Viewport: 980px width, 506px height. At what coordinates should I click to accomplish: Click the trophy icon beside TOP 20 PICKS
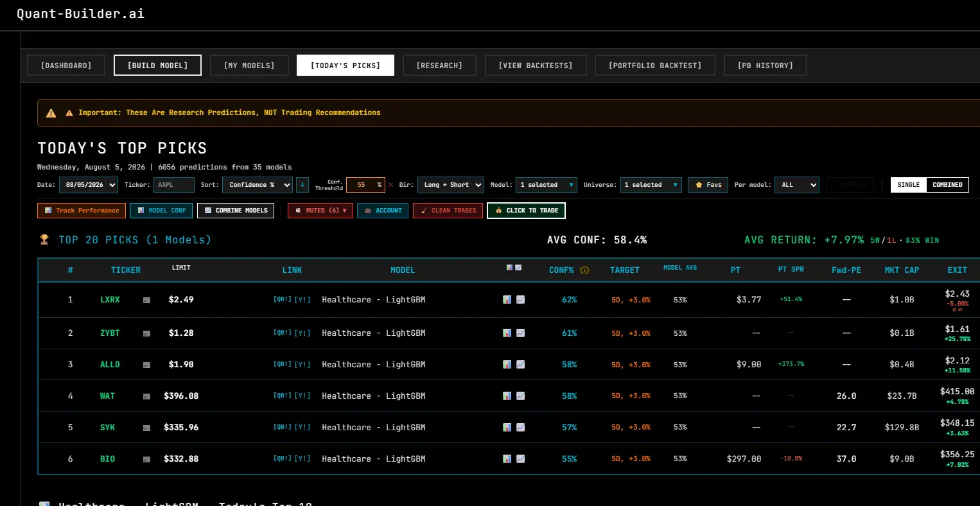click(44, 240)
